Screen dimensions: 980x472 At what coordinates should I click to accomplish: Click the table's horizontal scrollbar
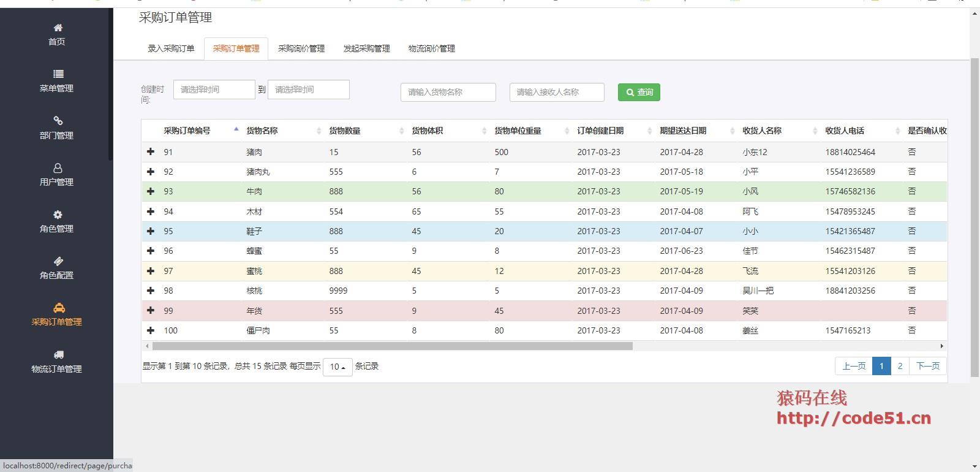[x=392, y=346]
